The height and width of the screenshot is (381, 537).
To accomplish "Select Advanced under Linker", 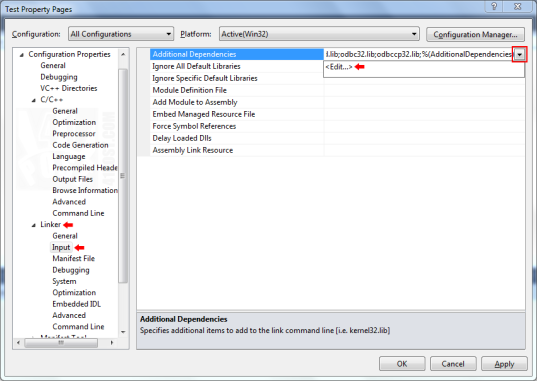I will click(69, 315).
